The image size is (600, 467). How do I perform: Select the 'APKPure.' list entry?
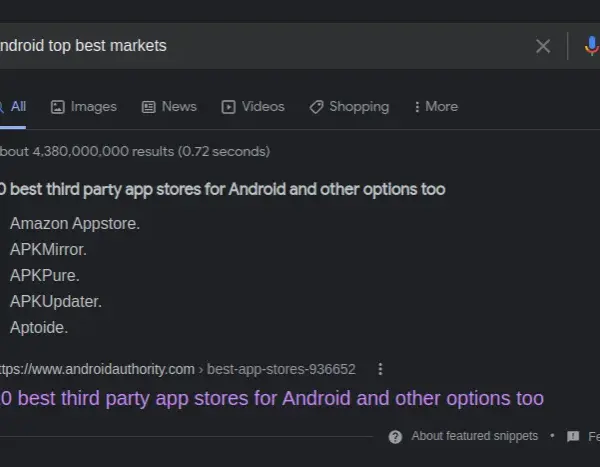click(45, 276)
